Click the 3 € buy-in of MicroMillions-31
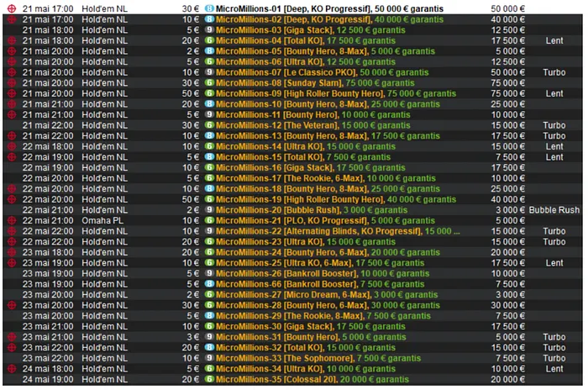This screenshot has height=390, width=588. point(192,337)
